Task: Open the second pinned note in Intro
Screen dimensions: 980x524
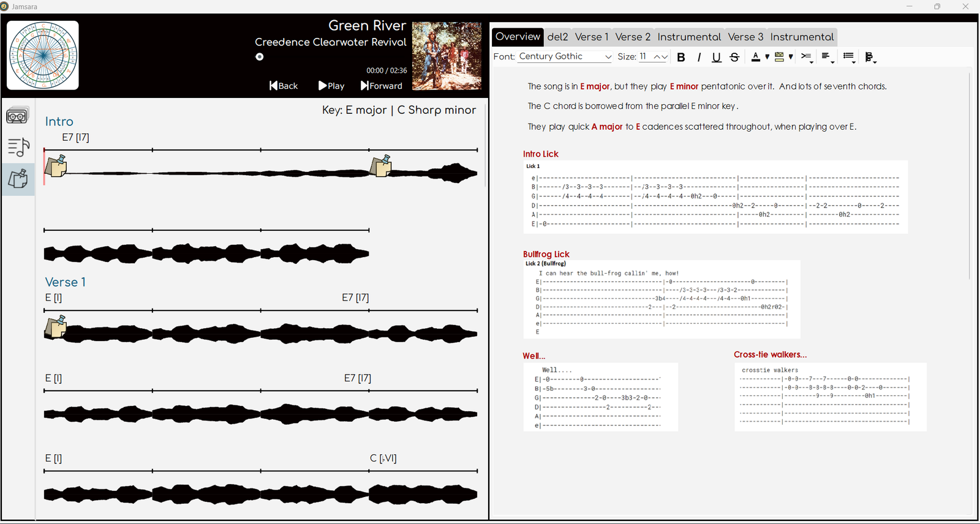Action: click(380, 166)
